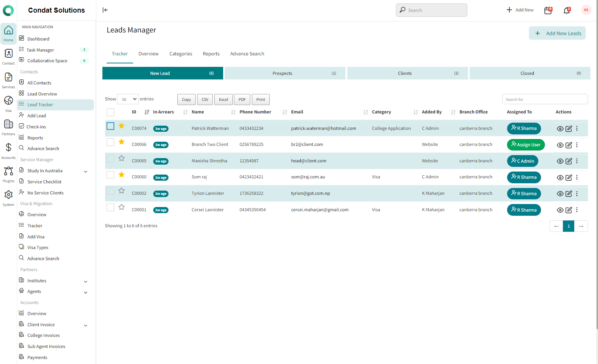598x364 pixels.
Task: Open the notifications bell
Action: pyautogui.click(x=567, y=10)
